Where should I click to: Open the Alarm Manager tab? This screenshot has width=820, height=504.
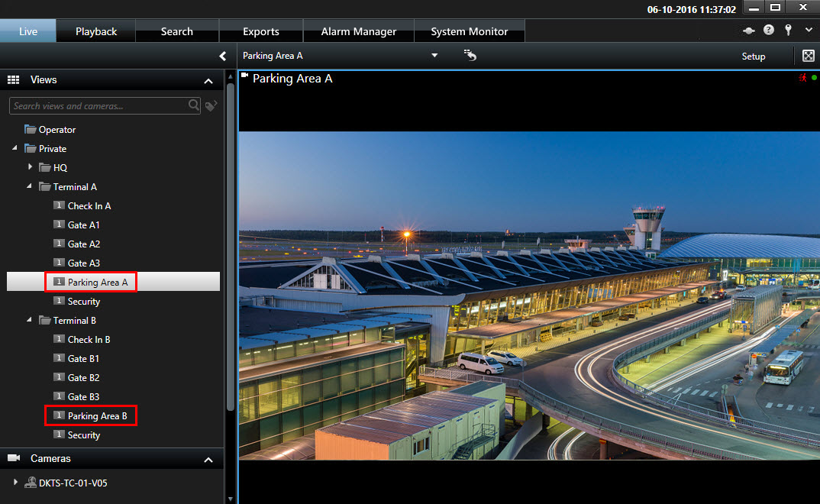[358, 31]
